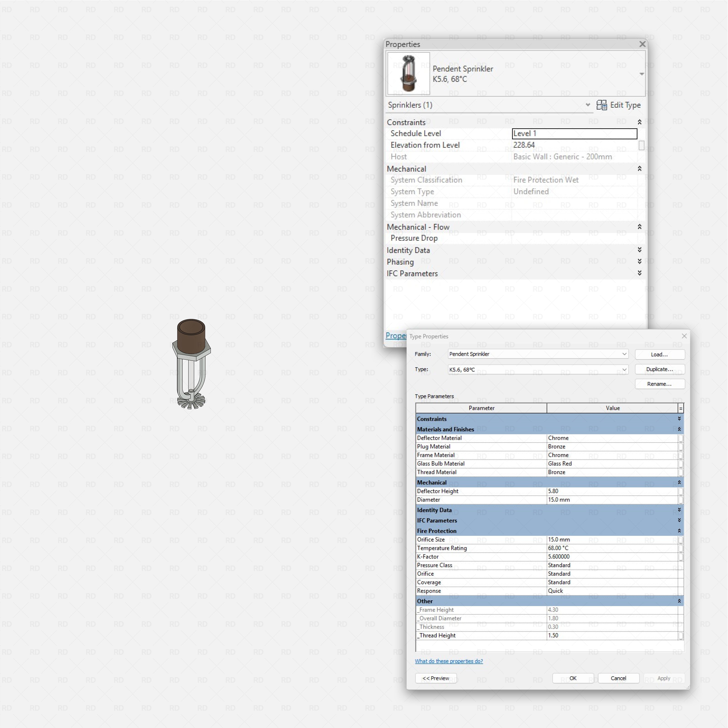Click associate parameter button for Thread Material

[680, 472]
